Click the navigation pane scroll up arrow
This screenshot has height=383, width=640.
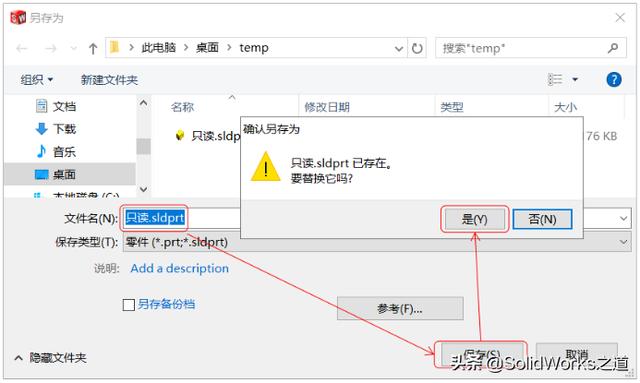(x=143, y=103)
